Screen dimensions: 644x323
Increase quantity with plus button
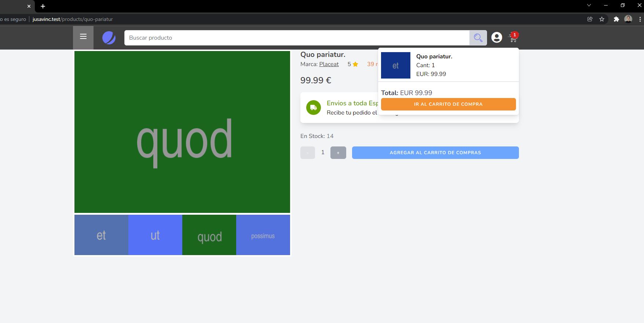(x=338, y=153)
